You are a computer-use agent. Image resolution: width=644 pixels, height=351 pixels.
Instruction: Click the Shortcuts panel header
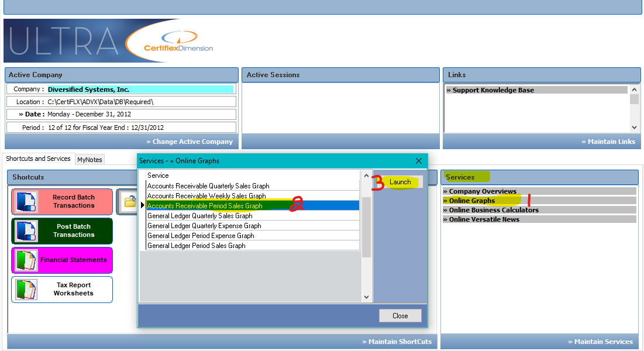tap(73, 177)
